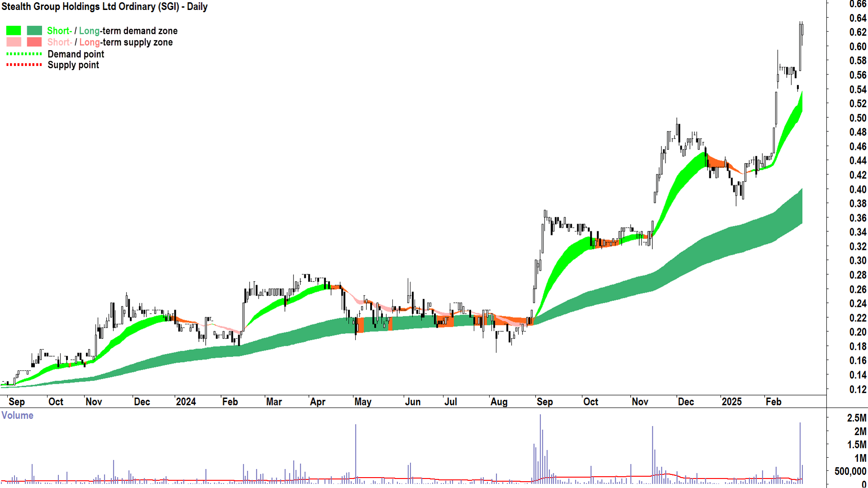Screen dimensions: 868x488
Task: Click the Apr label on time axis
Action: pos(318,402)
